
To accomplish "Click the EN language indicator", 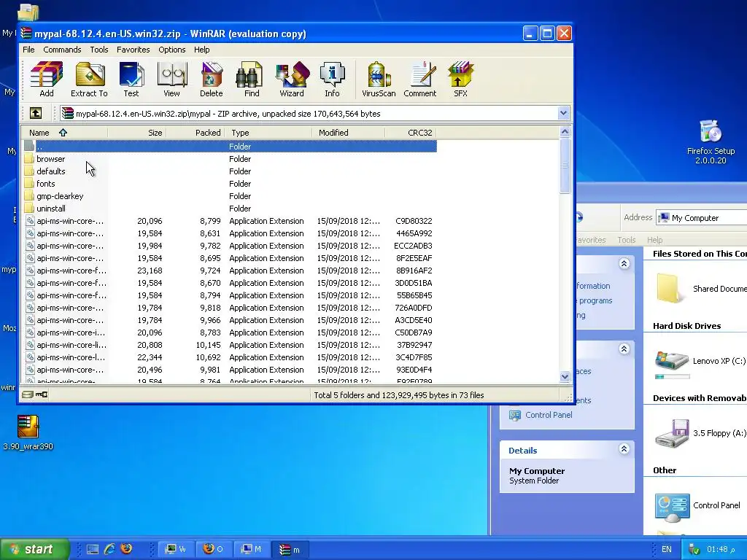I will pyautogui.click(x=667, y=550).
